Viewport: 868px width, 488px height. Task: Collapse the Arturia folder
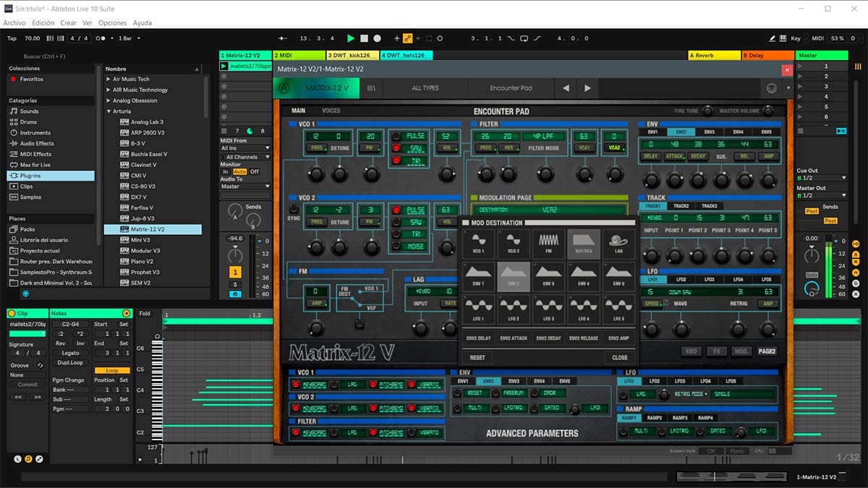[109, 111]
